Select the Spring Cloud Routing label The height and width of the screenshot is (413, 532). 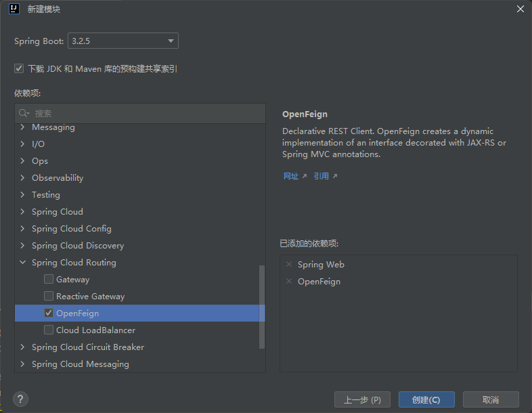74,263
